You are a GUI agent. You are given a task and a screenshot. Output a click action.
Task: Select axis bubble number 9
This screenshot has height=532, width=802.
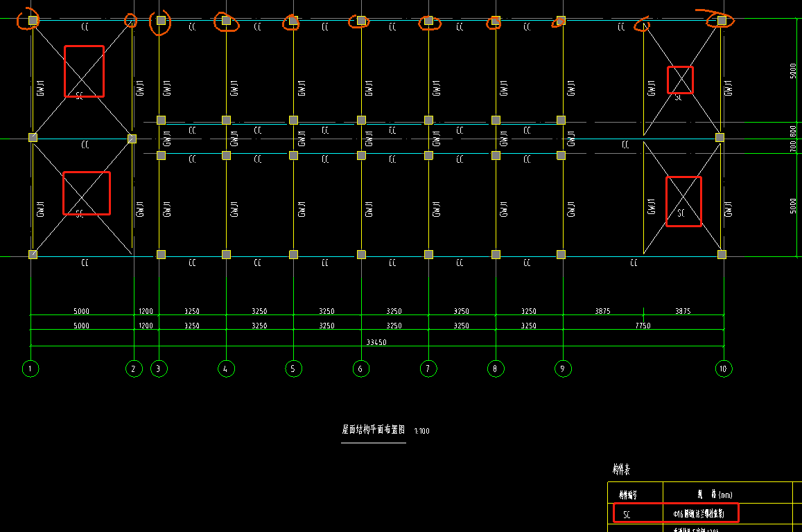(563, 369)
